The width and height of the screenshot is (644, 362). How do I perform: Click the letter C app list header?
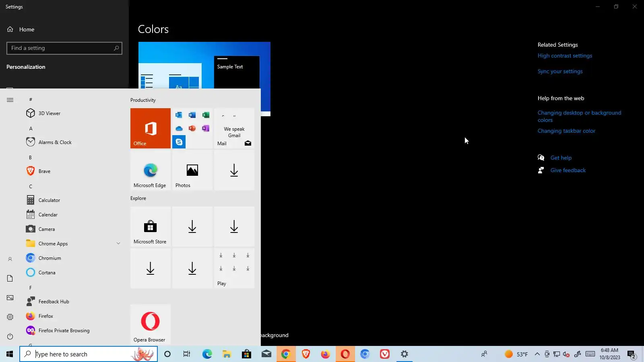[31, 187]
